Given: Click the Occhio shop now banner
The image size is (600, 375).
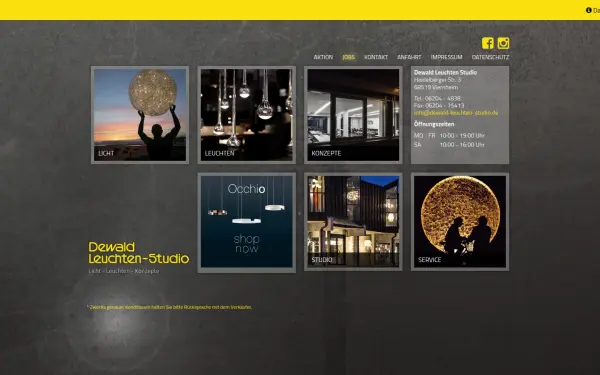Looking at the screenshot, I should pos(246,222).
